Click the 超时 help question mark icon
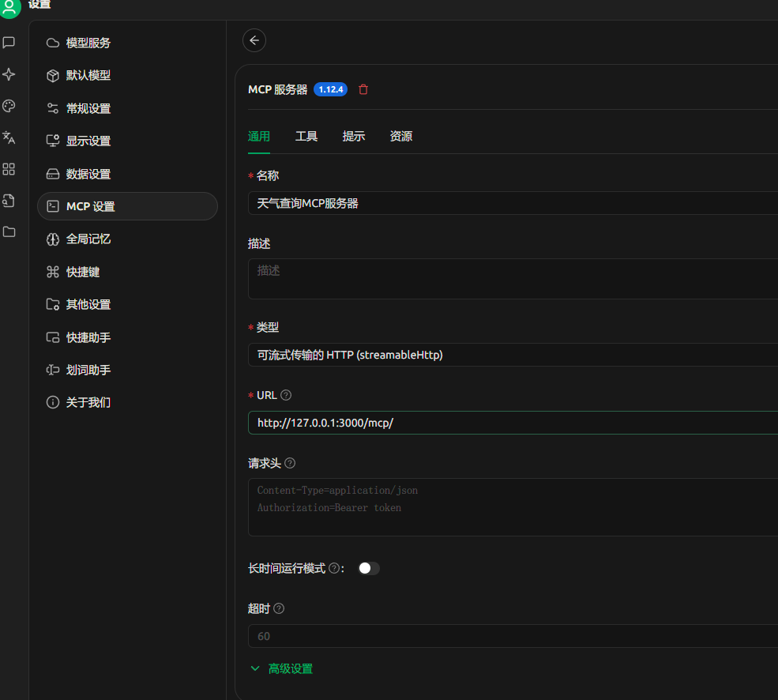The height and width of the screenshot is (700, 778). pos(279,608)
